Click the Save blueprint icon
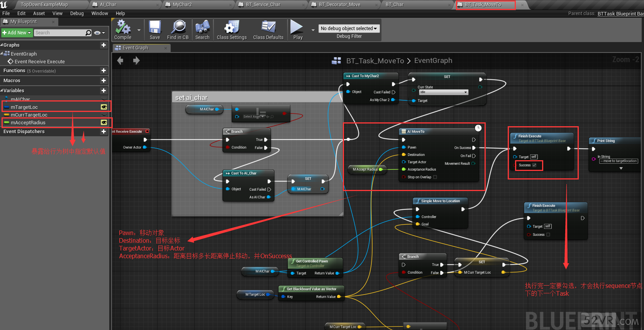This screenshot has width=644, height=330. pos(155,28)
